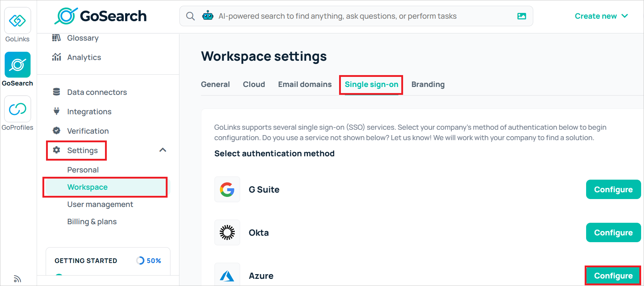Open the Email domains tab
644x286 pixels.
tap(305, 84)
